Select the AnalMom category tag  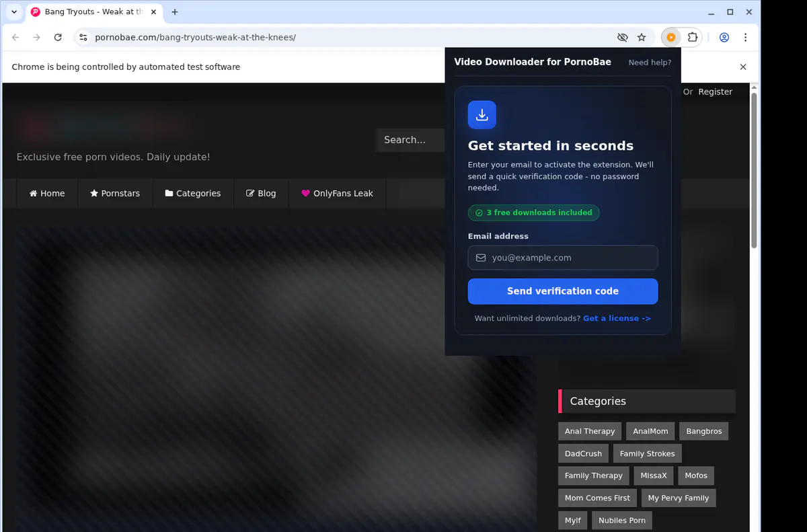pyautogui.click(x=650, y=431)
